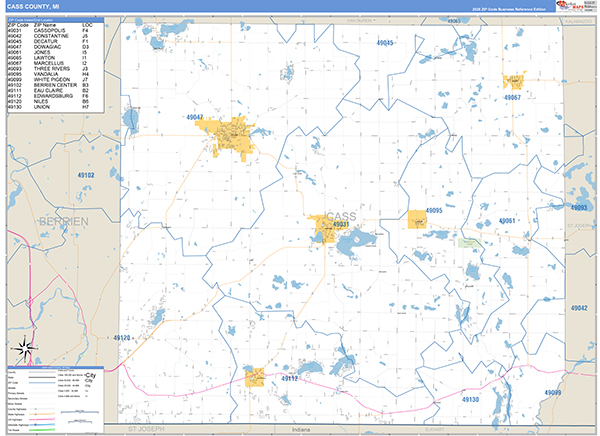Click the large lake east of Cassopolis
This screenshot has width=600, height=436.
tap(356, 243)
